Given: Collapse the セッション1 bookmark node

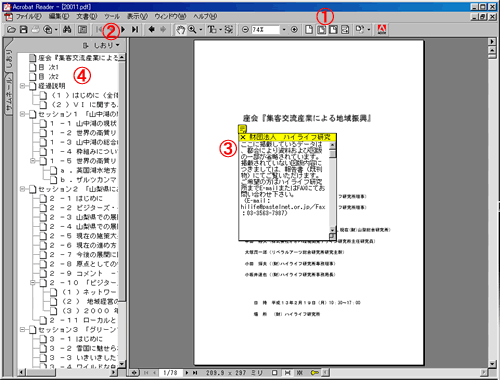Looking at the screenshot, I should coord(22,114).
